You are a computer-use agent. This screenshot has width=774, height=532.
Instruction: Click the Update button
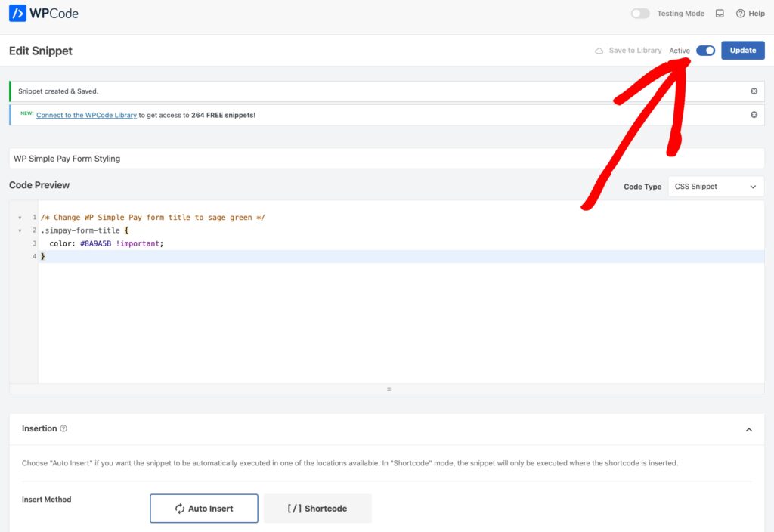click(742, 51)
